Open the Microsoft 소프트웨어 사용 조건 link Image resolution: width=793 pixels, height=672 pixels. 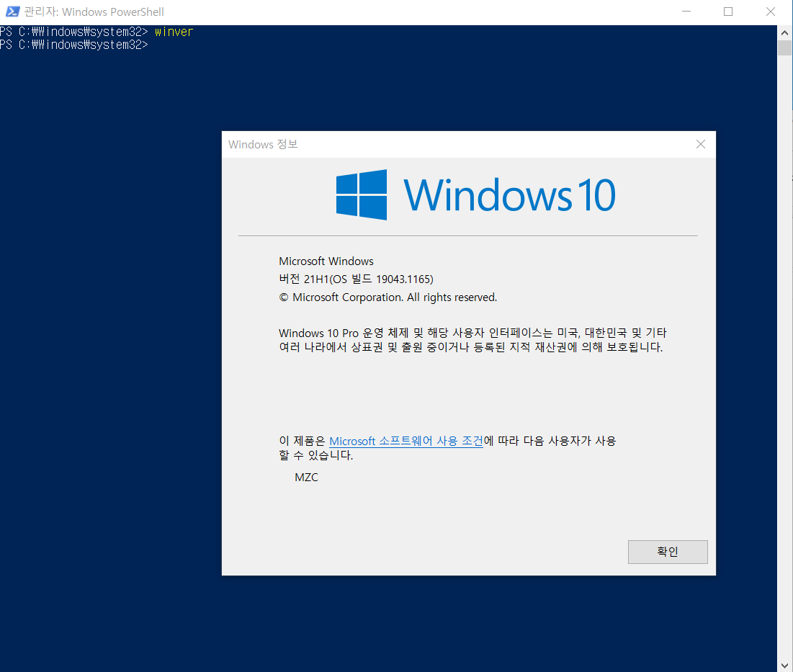coord(406,441)
